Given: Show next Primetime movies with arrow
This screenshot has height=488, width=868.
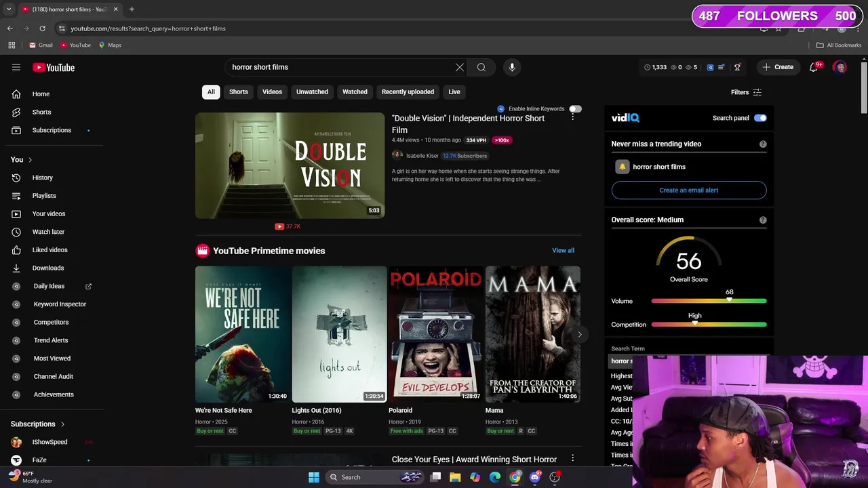Looking at the screenshot, I should [x=579, y=334].
